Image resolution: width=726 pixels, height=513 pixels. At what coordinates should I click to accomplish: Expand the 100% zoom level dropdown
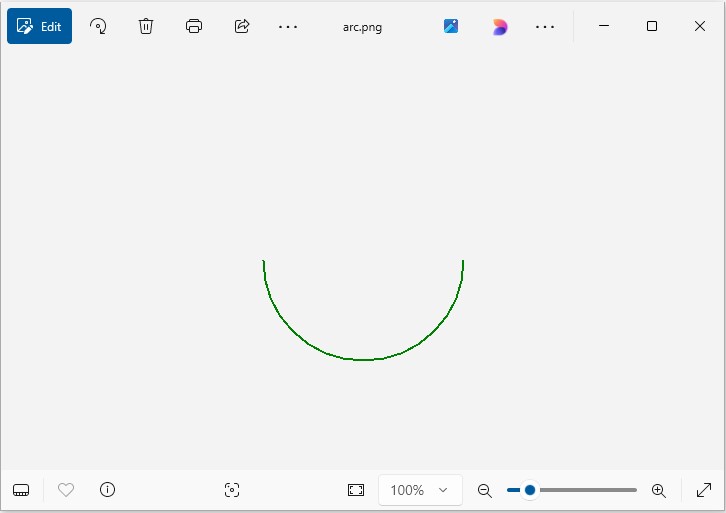click(x=420, y=490)
